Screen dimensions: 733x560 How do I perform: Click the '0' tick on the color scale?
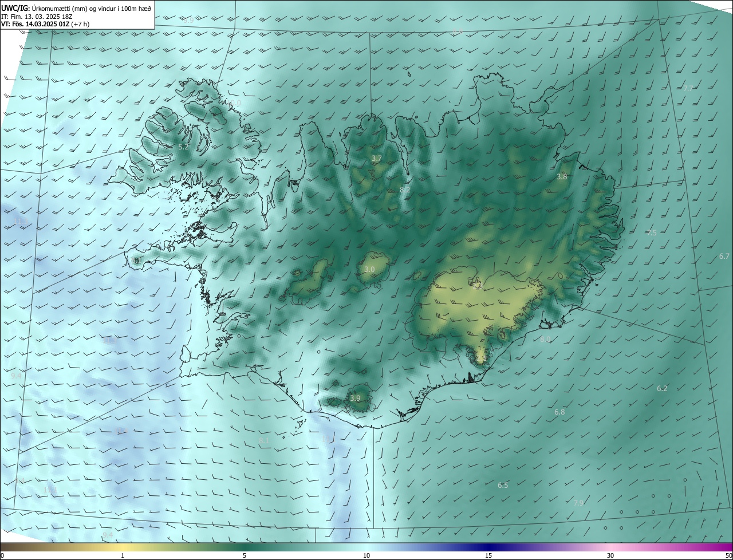click(2, 555)
